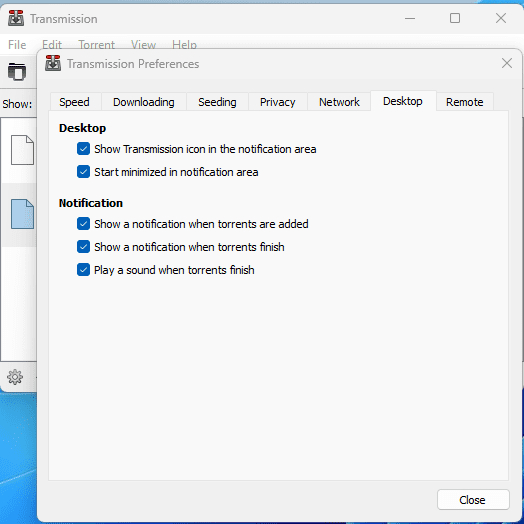Select the blue highlighted torrent file icon
Screen dimensions: 524x524
point(22,214)
